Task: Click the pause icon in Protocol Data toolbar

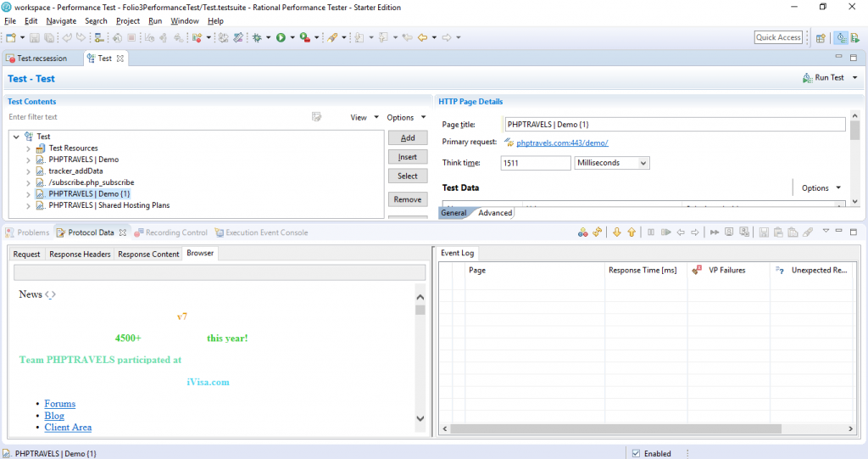Action: [x=651, y=232]
